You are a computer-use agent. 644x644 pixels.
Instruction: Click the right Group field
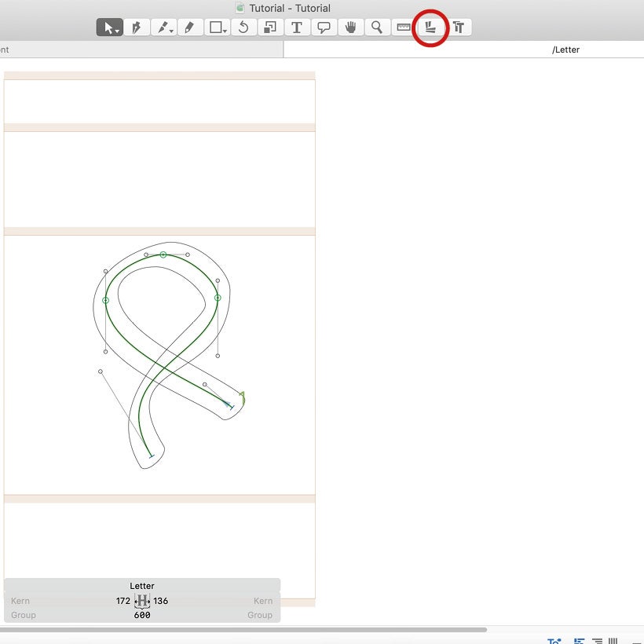[x=260, y=615]
